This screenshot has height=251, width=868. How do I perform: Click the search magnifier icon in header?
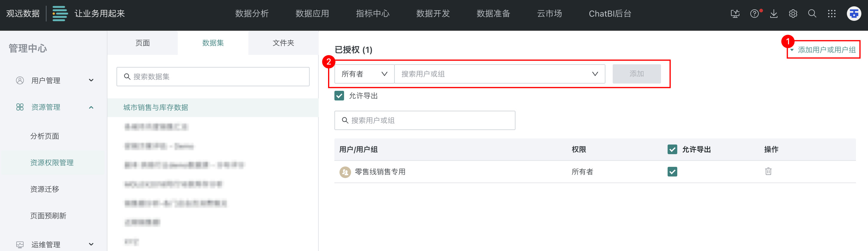click(x=812, y=14)
